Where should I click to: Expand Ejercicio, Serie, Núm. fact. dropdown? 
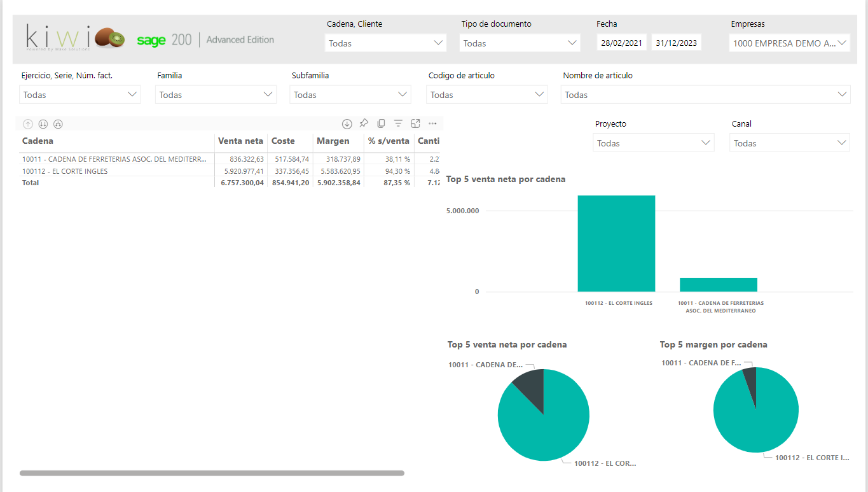click(x=79, y=95)
